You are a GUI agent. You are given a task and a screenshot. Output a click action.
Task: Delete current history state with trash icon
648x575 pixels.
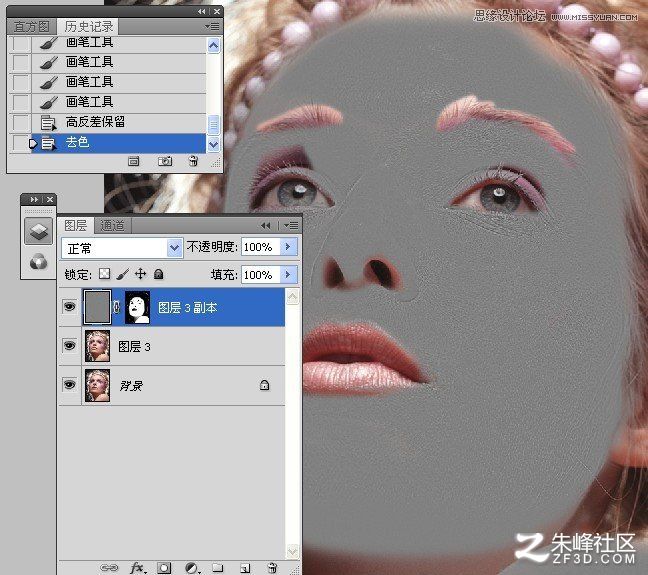(193, 161)
